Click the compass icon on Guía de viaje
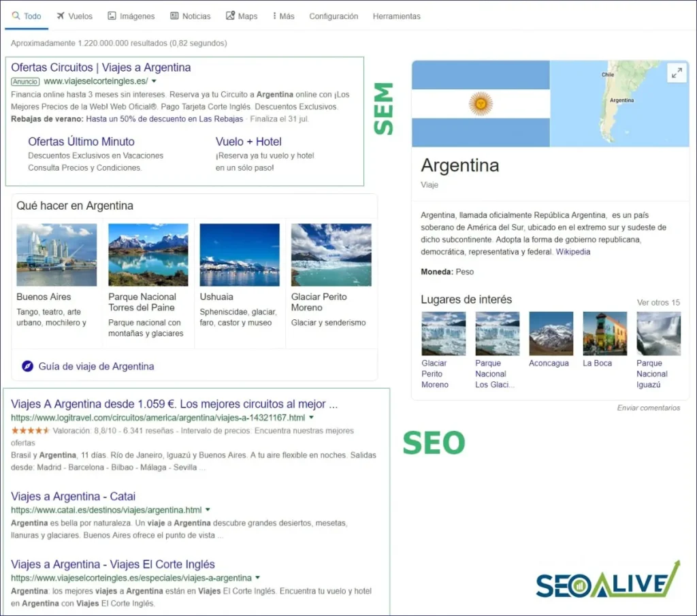Viewport: 697px width, 616px height. pos(27,366)
